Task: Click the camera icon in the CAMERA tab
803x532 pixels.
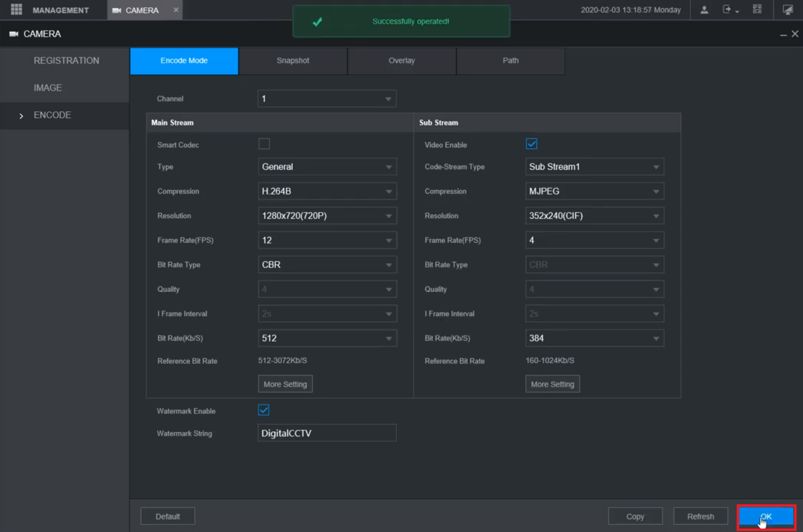Action: point(117,10)
